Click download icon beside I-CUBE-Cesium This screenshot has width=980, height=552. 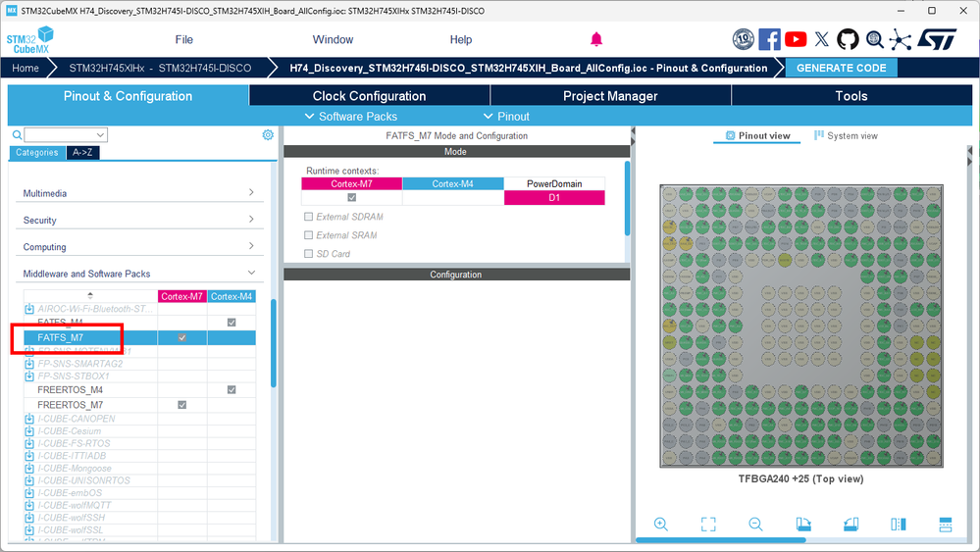click(x=29, y=430)
